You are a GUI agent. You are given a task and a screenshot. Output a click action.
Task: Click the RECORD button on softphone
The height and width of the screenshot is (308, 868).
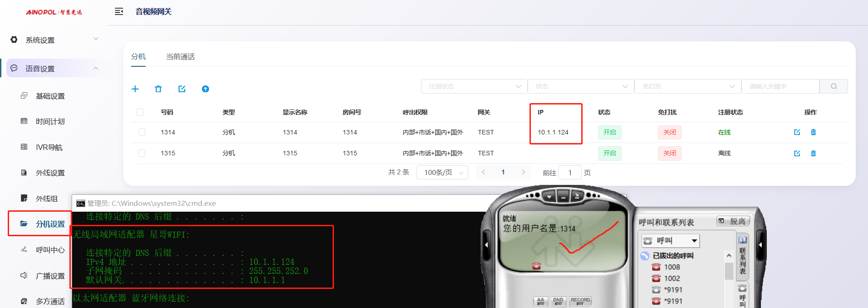580,301
